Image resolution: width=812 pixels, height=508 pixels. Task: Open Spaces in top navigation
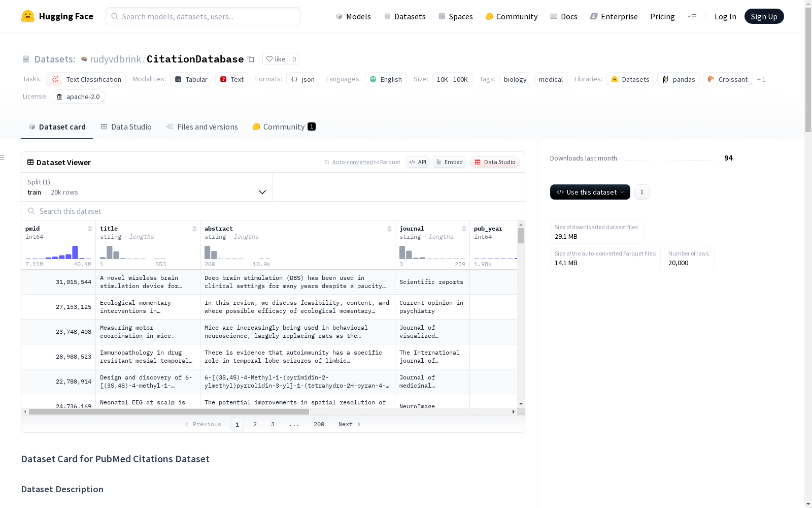pos(456,16)
